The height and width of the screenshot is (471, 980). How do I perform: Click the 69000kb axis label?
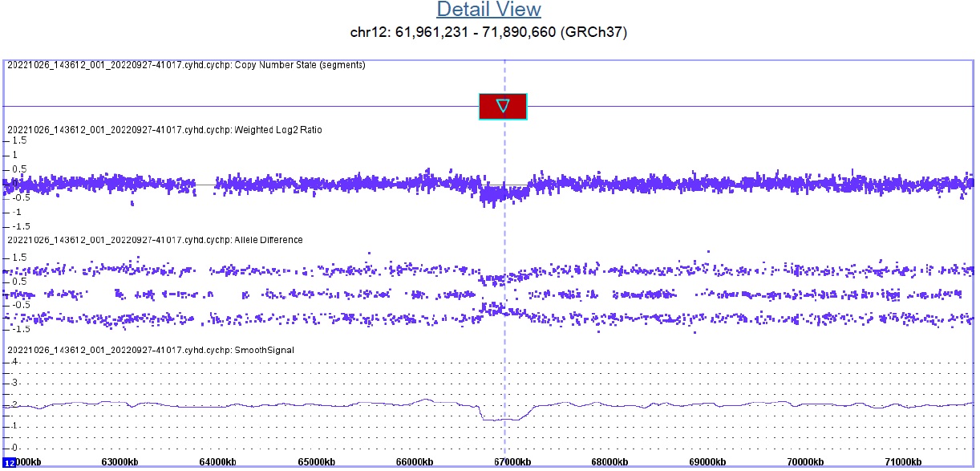(707, 462)
